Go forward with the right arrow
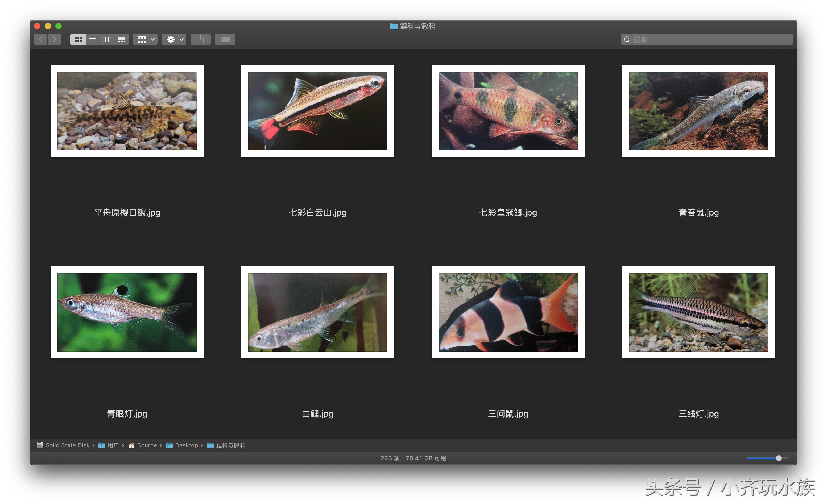The width and height of the screenshot is (827, 504). point(55,39)
